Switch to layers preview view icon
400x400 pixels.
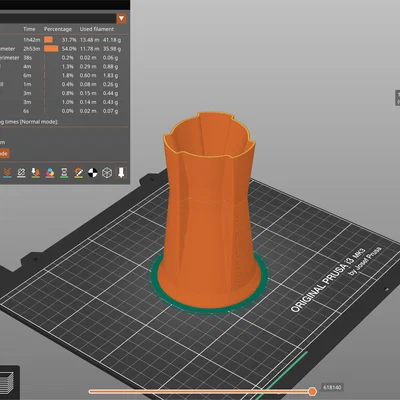tap(7, 383)
